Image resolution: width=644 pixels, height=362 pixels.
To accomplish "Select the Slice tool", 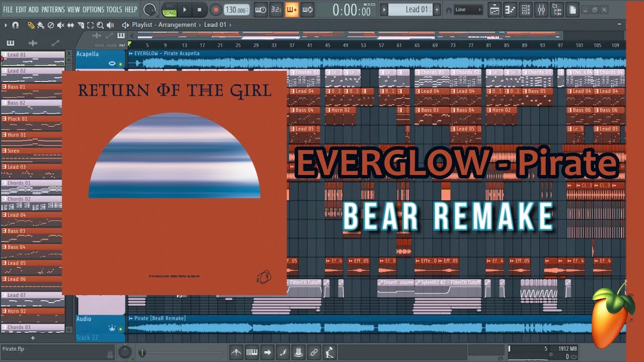I will (80, 25).
